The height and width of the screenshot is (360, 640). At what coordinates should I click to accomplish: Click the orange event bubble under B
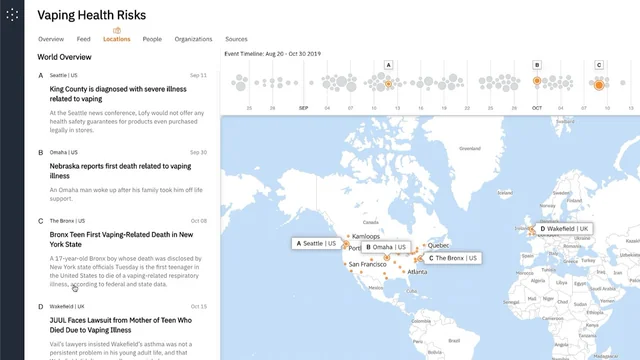pyautogui.click(x=537, y=81)
